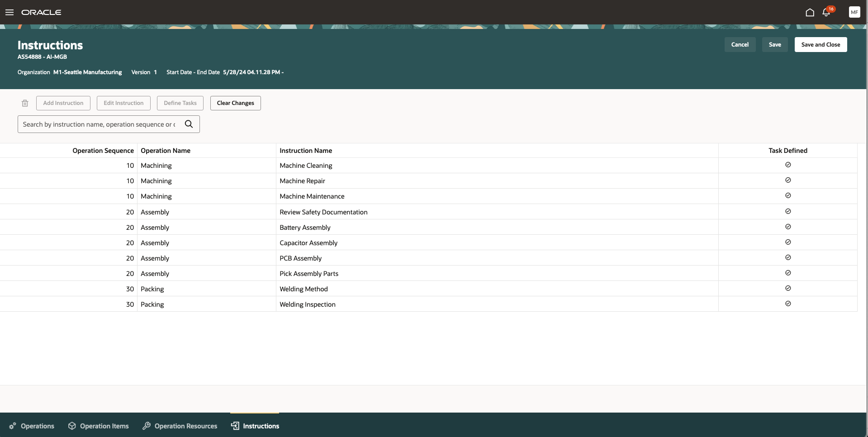
Task: Select the Machine Repair instruction cell
Action: point(497,181)
